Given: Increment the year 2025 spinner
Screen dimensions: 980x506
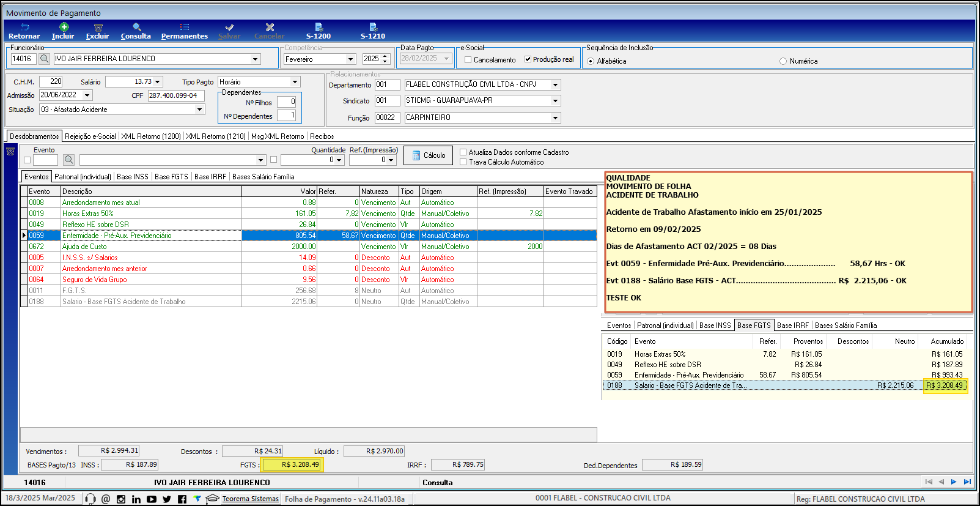Looking at the screenshot, I should 385,57.
